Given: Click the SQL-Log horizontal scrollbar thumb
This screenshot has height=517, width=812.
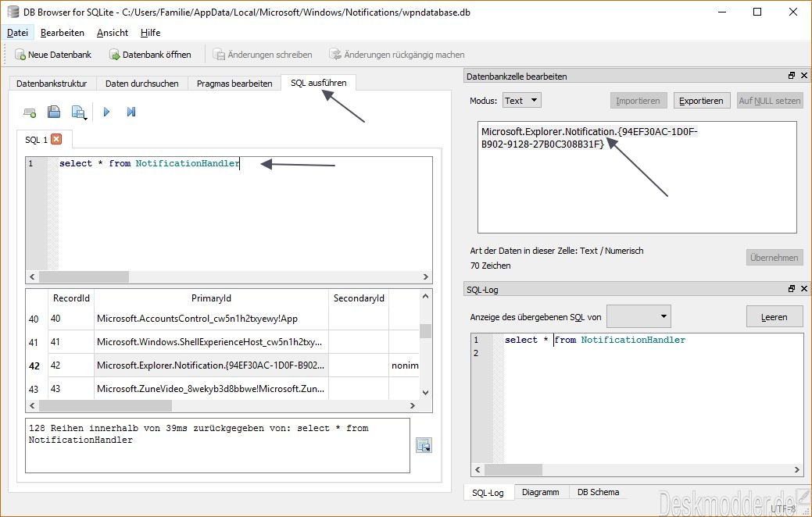Looking at the screenshot, I should tap(513, 470).
